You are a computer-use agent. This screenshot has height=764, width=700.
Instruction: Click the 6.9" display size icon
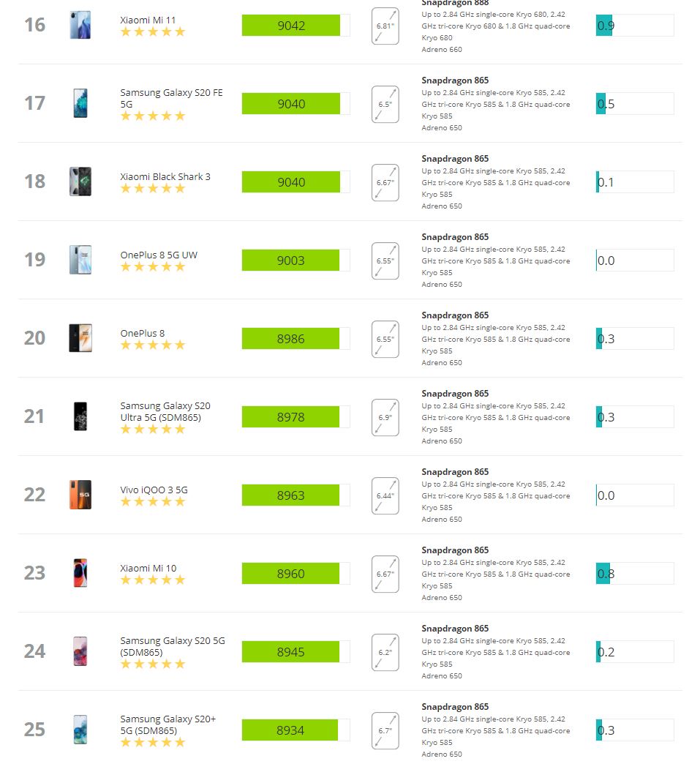(x=385, y=417)
